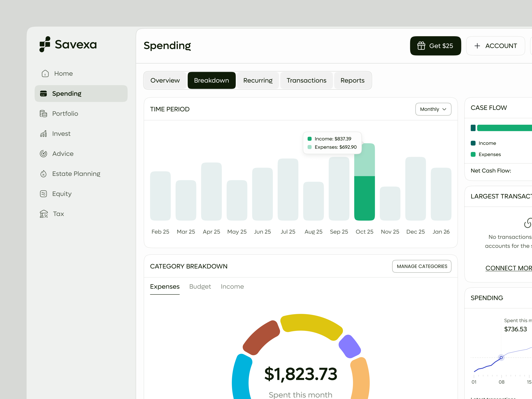Click the Advice target icon
Viewport: 532px width, 399px height.
pos(44,154)
